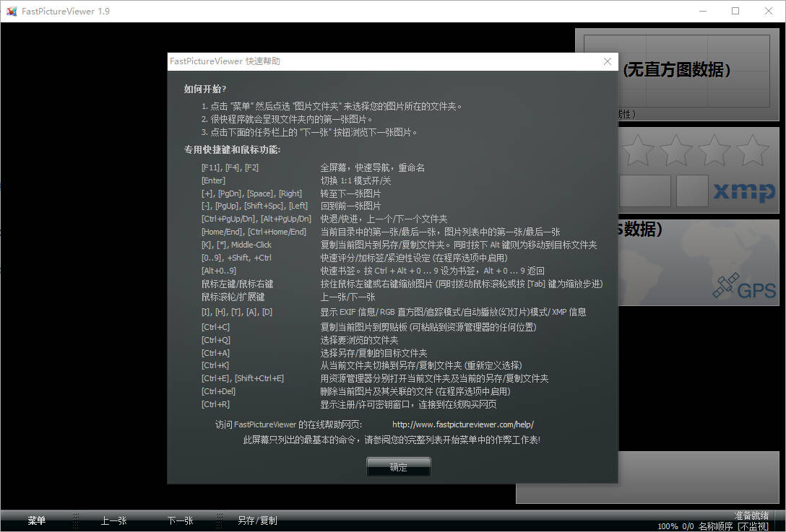The width and height of the screenshot is (786, 532).
Task: Click the [不监视] monitoring status
Action: [753, 526]
